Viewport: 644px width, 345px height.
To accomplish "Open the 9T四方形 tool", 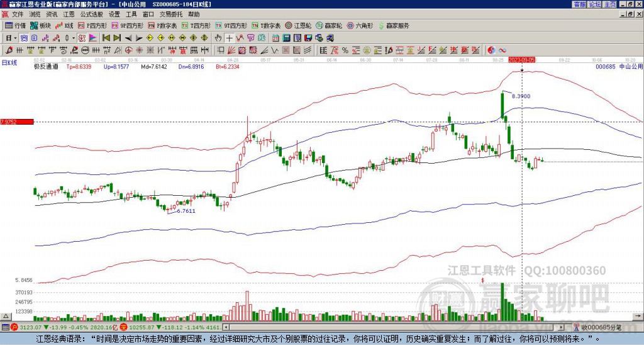I will point(231,25).
